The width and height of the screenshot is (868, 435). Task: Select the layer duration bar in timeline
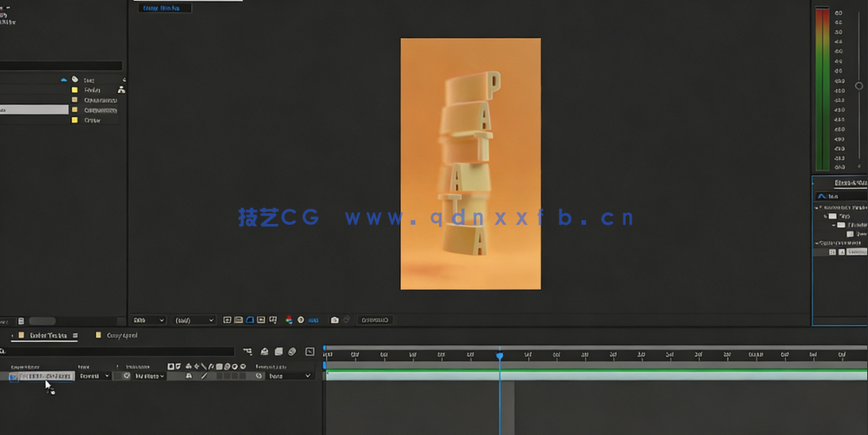[596, 376]
